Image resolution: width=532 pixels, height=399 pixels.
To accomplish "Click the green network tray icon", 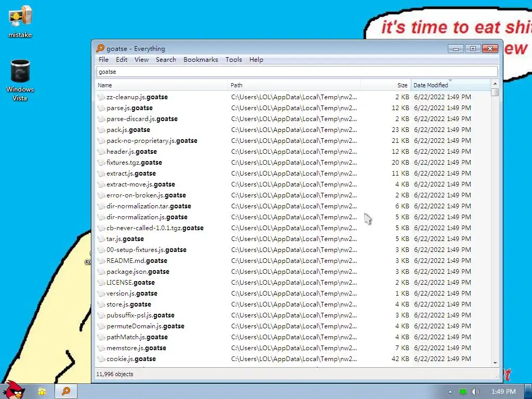I will [x=463, y=392].
